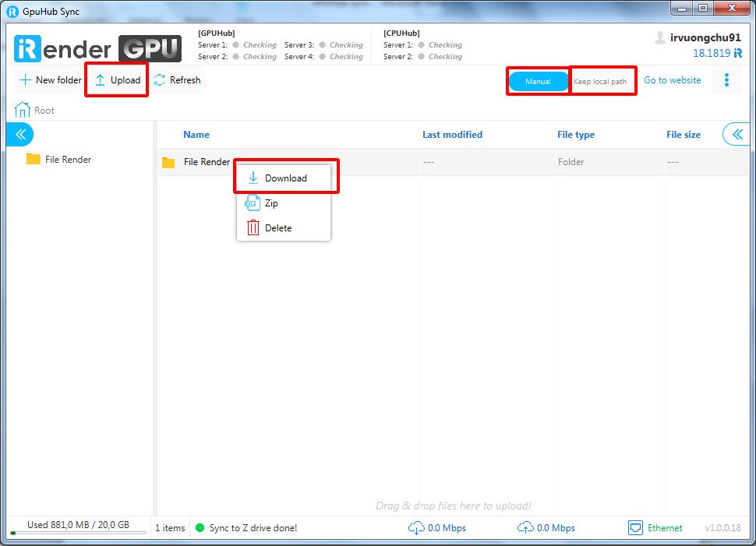Viewport: 756px width, 546px height.
Task: Click the Upload toolbar button
Action: 117,80
